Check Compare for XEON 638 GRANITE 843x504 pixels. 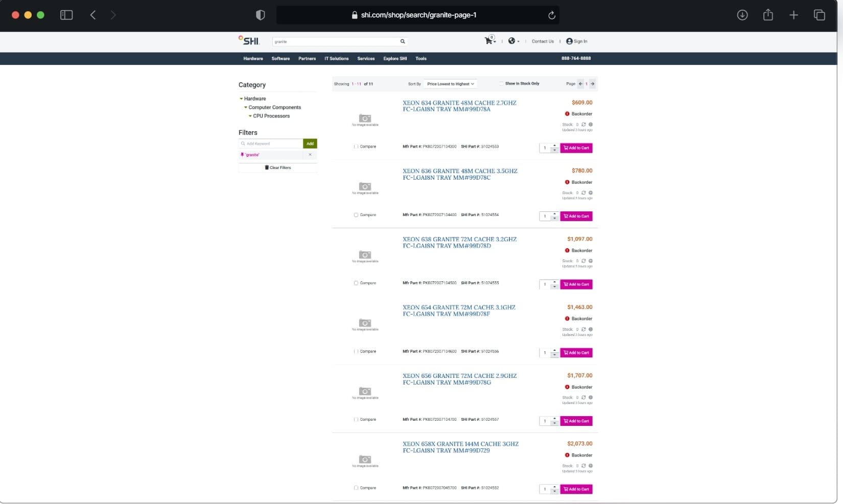click(x=356, y=283)
